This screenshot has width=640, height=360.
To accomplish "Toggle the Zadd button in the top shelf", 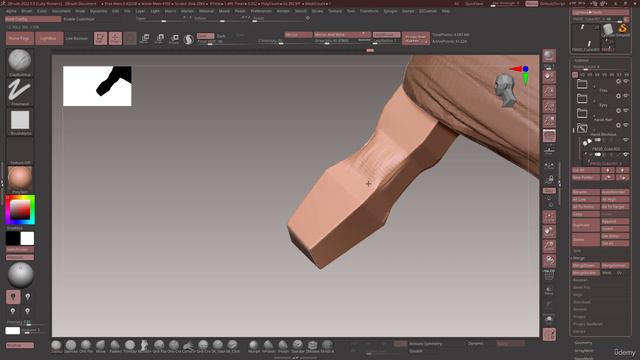I will (x=205, y=36).
